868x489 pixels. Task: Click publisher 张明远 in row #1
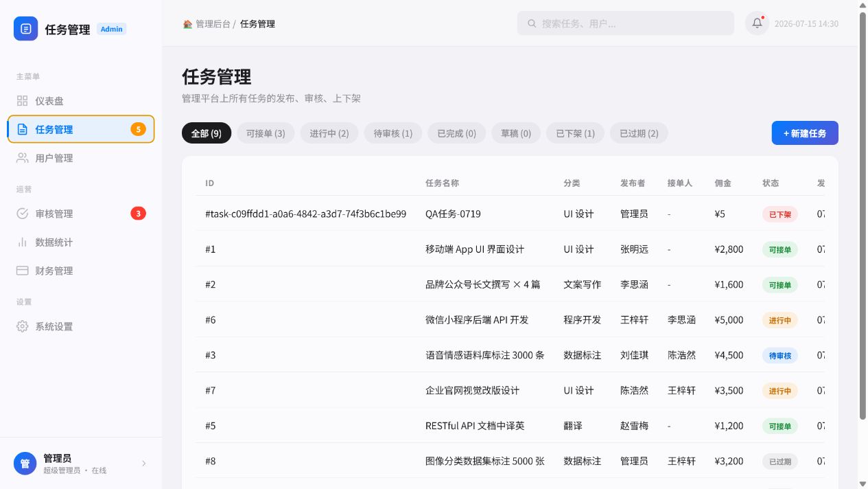click(634, 249)
